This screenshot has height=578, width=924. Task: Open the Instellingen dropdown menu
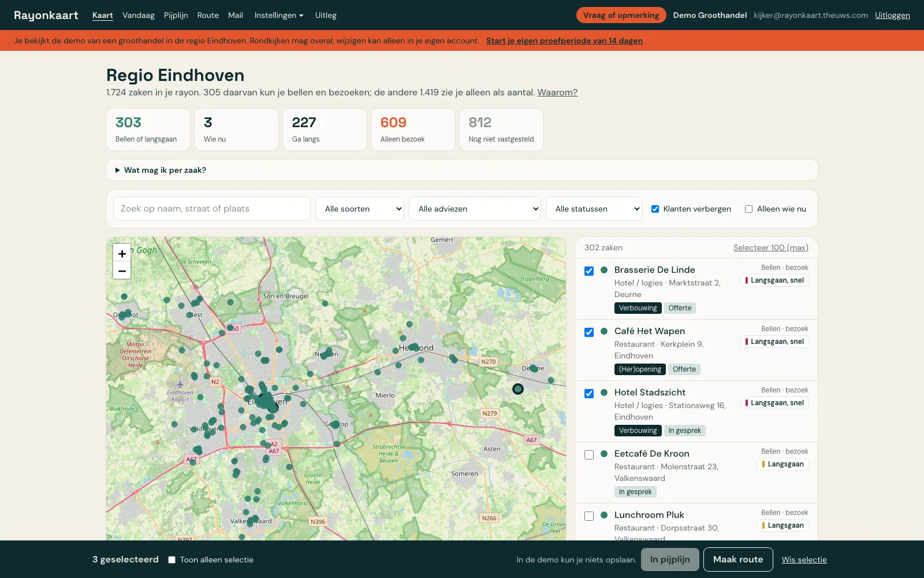point(279,15)
